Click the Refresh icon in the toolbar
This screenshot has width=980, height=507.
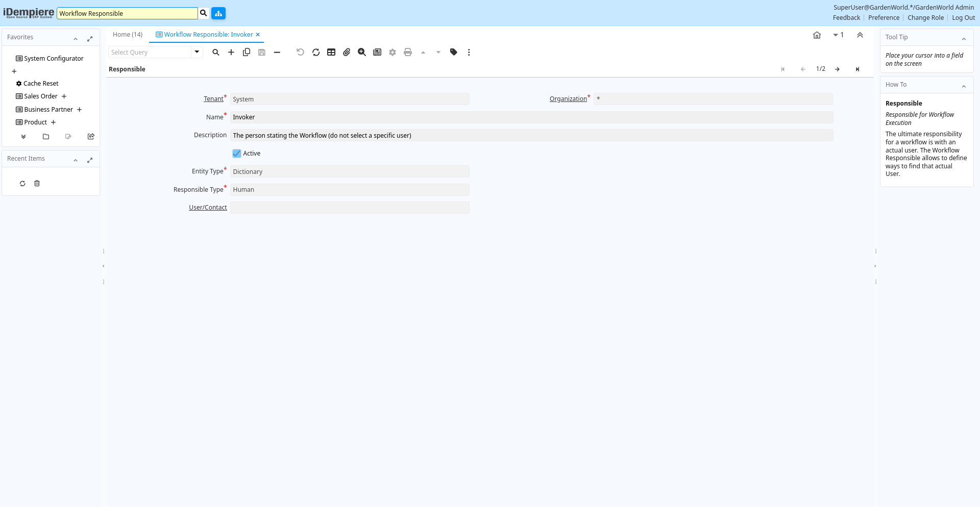pyautogui.click(x=316, y=52)
